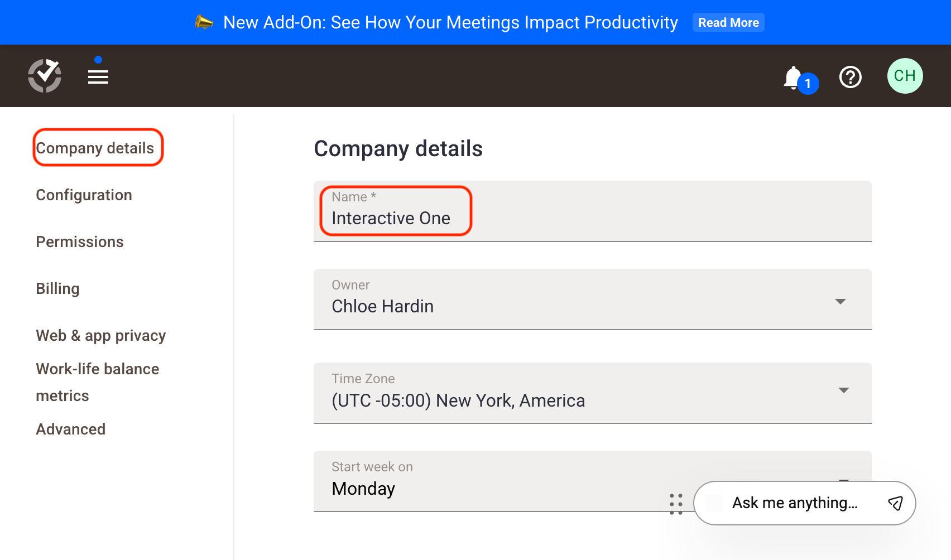Open Billing settings

click(x=57, y=288)
